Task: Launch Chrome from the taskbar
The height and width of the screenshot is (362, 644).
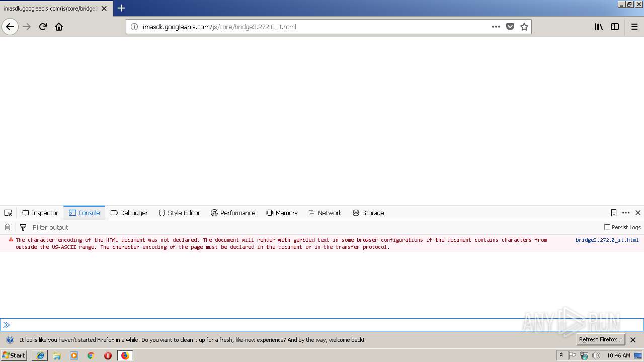Action: pos(91,355)
